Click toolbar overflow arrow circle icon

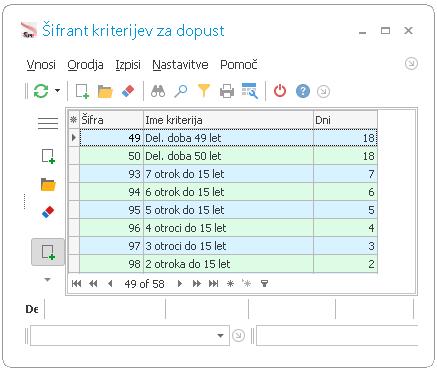(x=323, y=91)
